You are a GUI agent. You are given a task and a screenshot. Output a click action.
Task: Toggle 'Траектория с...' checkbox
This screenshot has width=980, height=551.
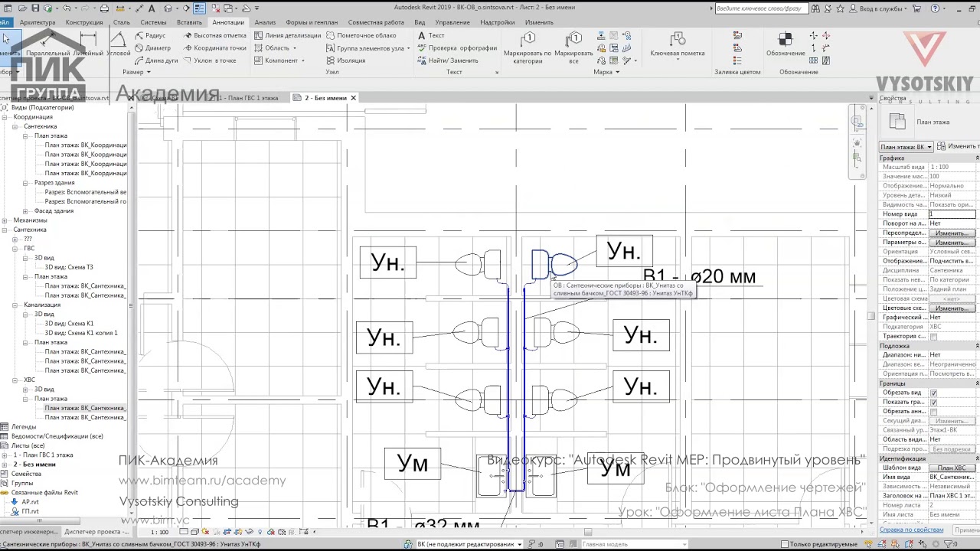point(933,336)
